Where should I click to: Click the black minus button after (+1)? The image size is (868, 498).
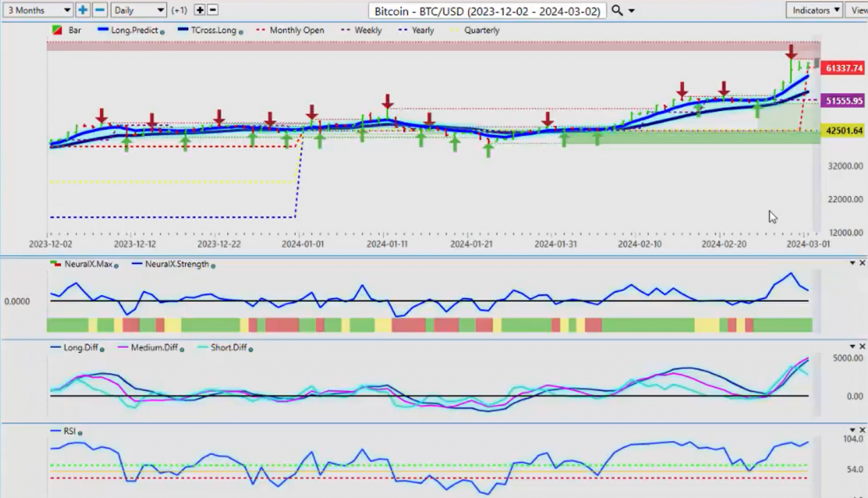[213, 10]
